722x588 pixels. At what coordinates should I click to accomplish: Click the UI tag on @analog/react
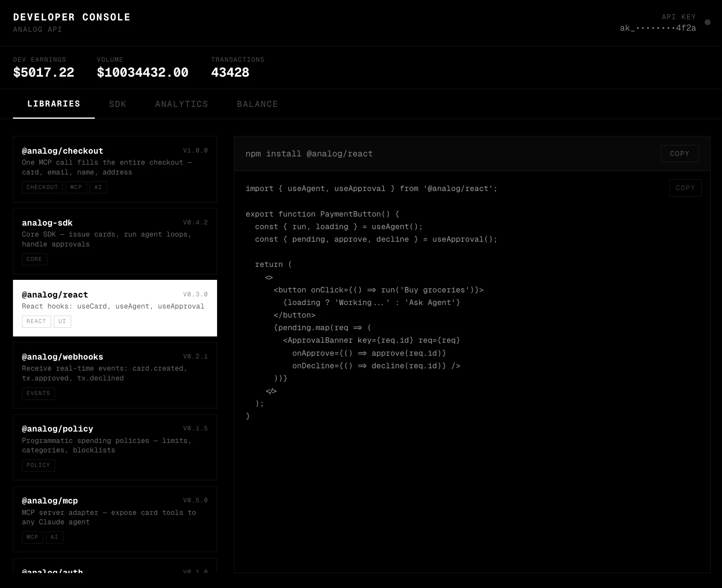tap(63, 322)
